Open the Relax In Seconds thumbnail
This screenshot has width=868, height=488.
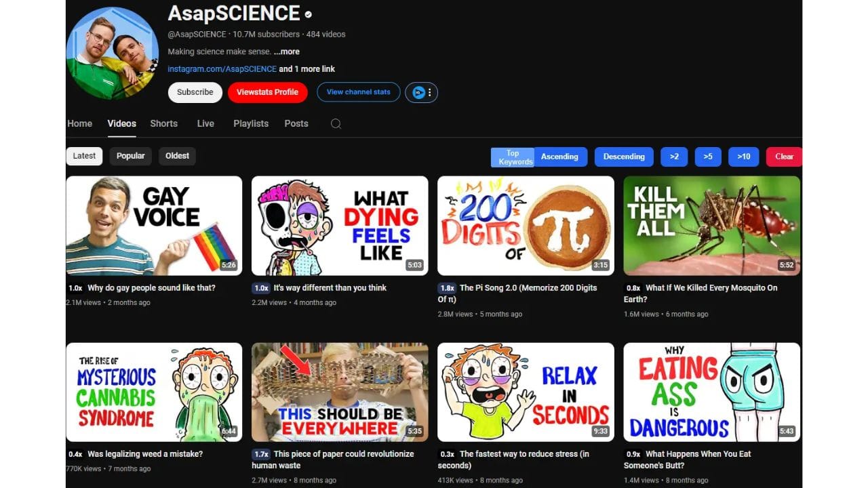pyautogui.click(x=526, y=392)
